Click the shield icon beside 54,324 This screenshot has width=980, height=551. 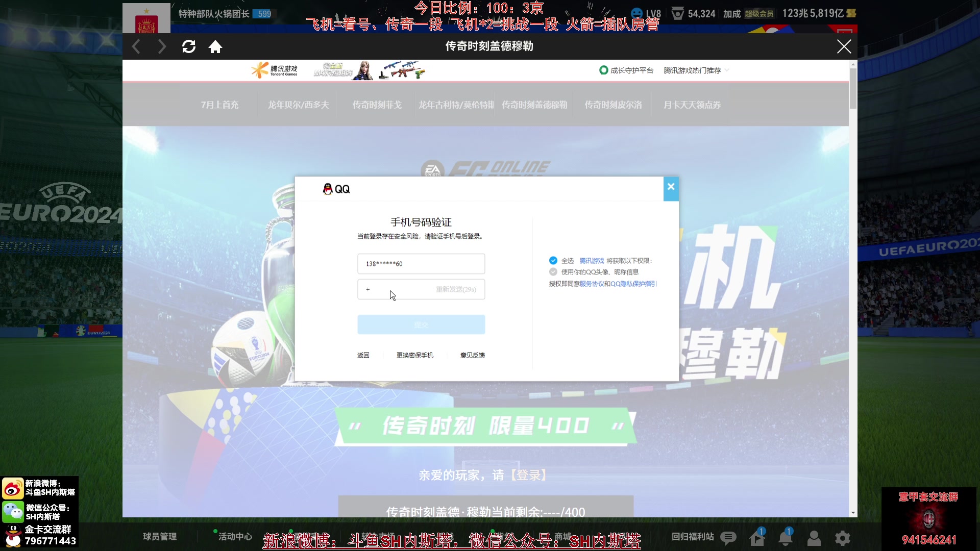677,13
